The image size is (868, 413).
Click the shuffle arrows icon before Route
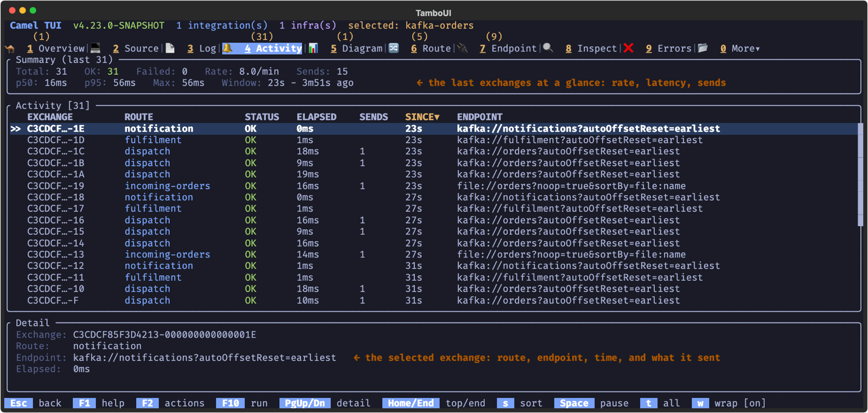pos(394,48)
